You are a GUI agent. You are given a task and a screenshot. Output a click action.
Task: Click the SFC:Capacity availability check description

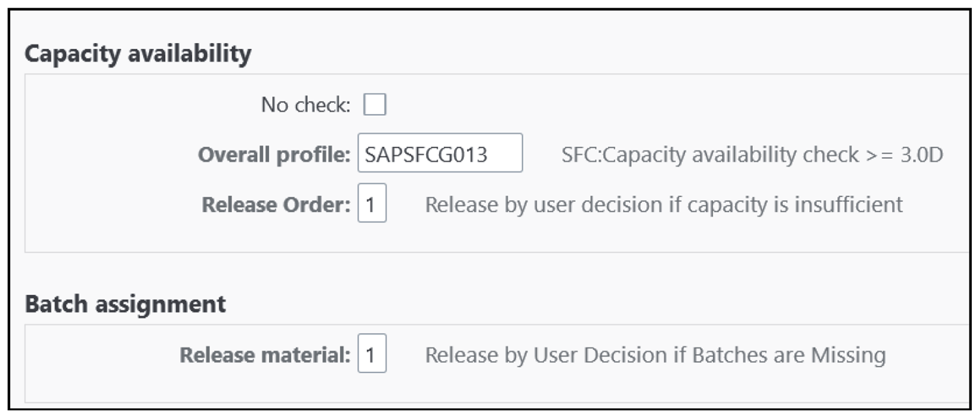(x=752, y=155)
